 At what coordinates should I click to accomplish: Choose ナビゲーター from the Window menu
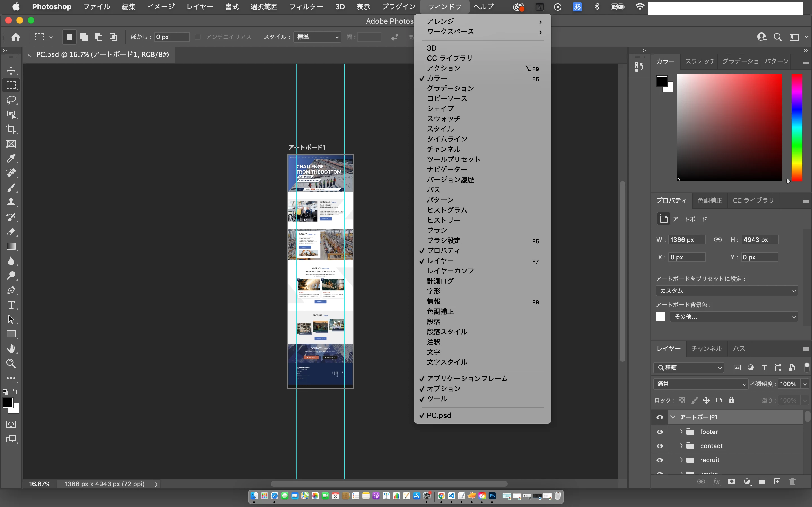click(447, 169)
